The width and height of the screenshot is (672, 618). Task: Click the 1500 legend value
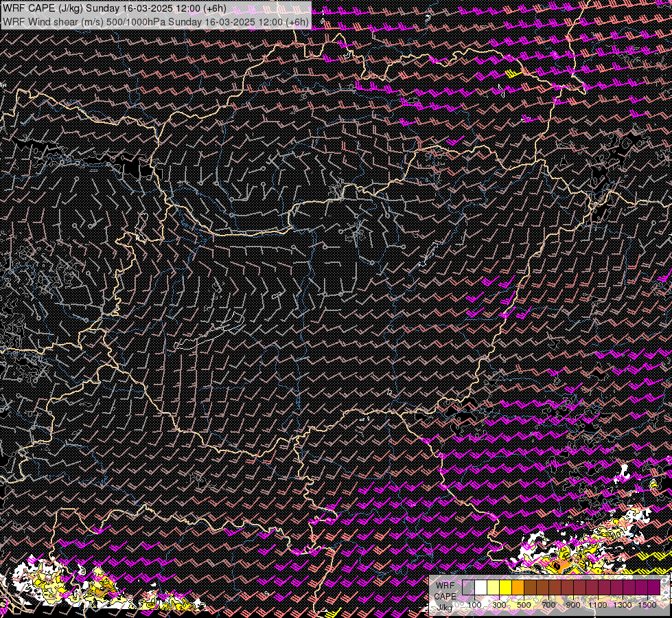(x=647, y=605)
